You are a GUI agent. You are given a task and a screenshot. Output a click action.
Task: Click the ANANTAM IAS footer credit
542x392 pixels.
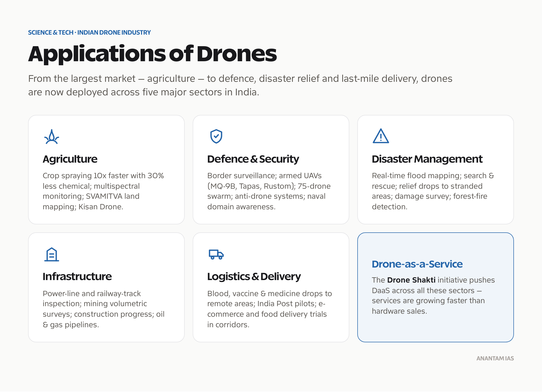point(495,358)
